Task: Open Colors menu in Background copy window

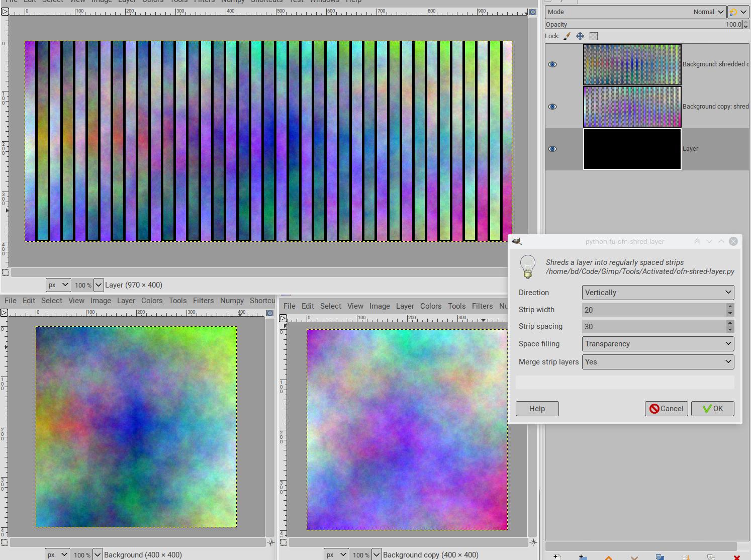Action: (430, 306)
